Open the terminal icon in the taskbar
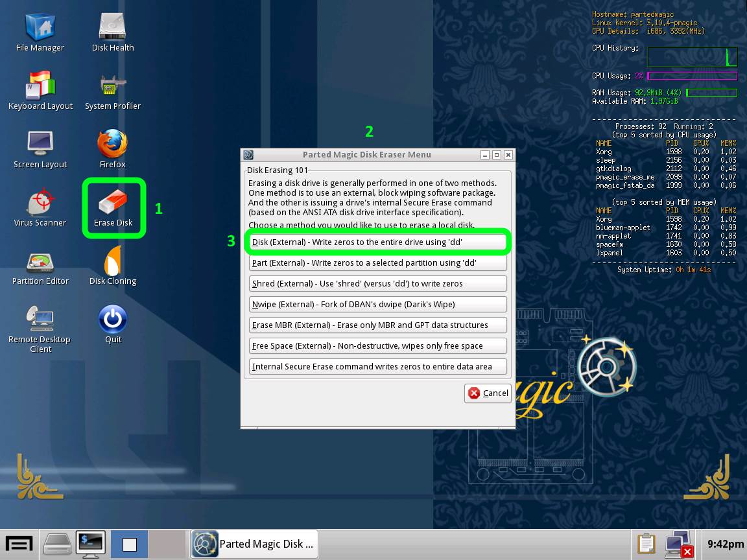The image size is (747, 560). coord(91,544)
